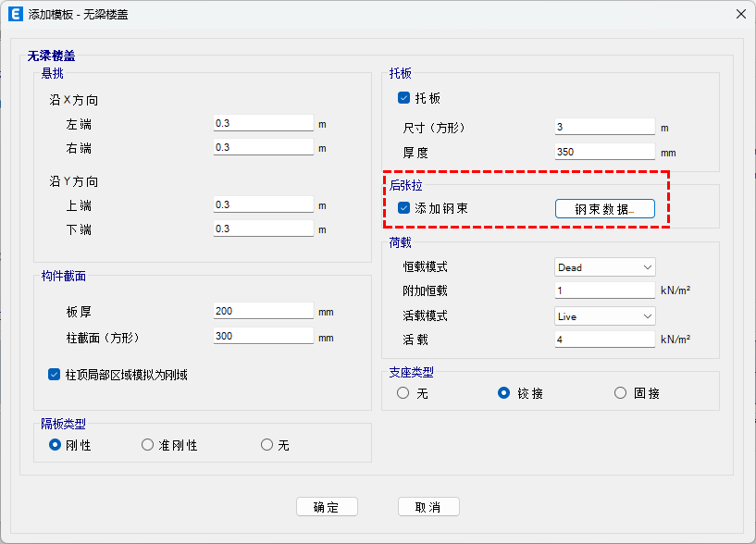Toggle the 托板 checkbox

pos(404,98)
